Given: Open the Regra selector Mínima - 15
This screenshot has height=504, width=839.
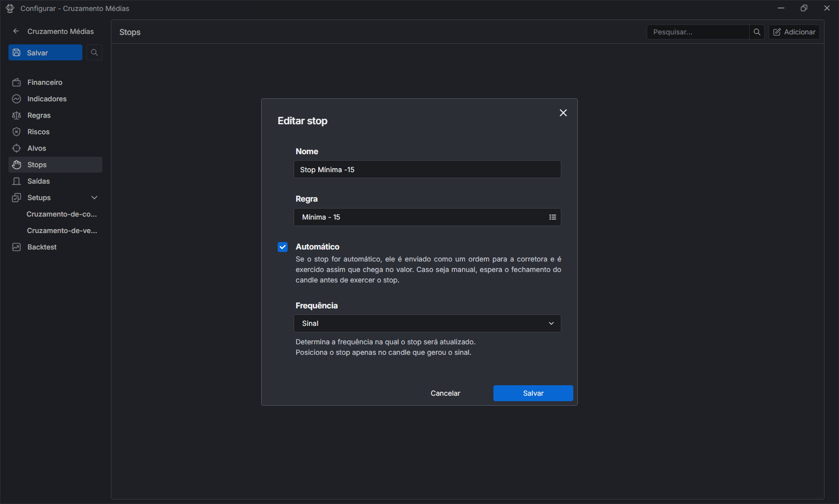Looking at the screenshot, I should (x=419, y=217).
